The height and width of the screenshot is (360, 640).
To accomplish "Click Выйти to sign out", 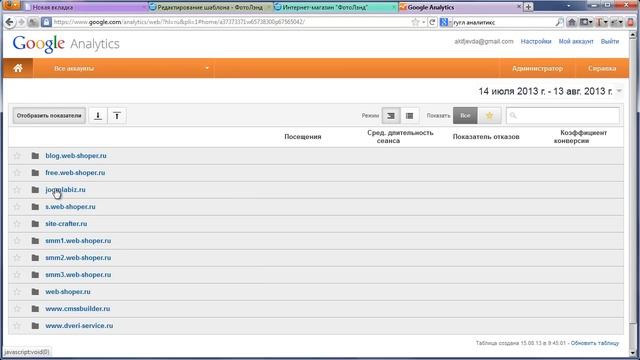I will (x=610, y=41).
